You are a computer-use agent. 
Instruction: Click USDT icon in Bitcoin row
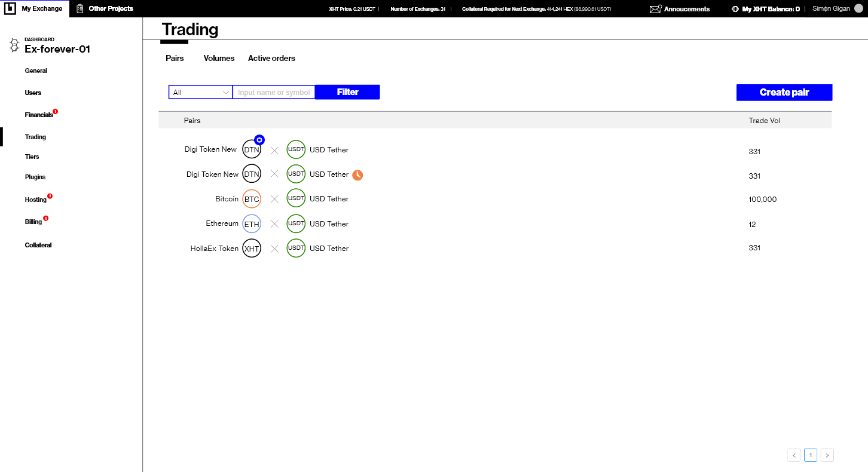(296, 199)
